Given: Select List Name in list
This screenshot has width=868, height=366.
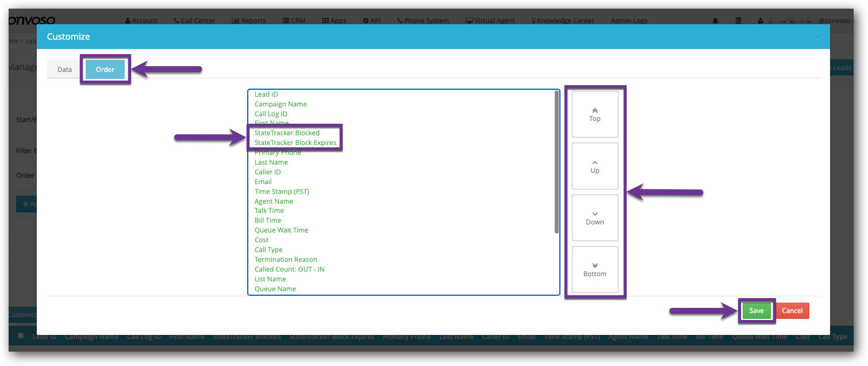Looking at the screenshot, I should coord(270,279).
